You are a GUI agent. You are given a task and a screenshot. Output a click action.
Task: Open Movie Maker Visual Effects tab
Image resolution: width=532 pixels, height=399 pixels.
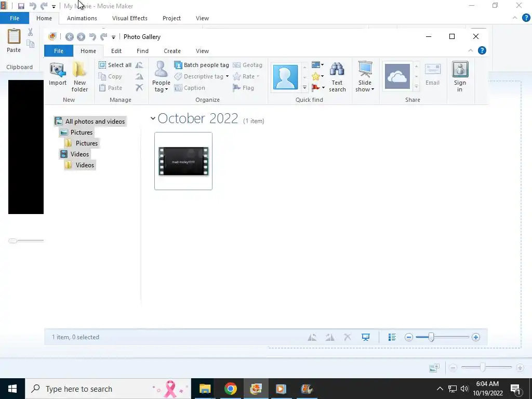pos(129,18)
